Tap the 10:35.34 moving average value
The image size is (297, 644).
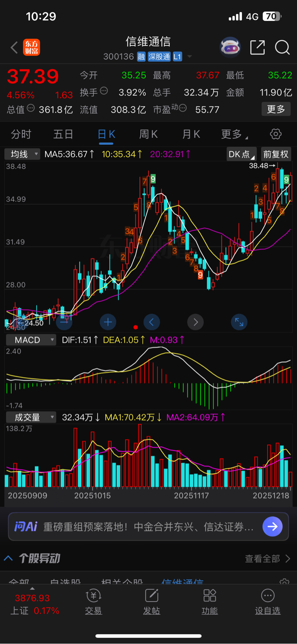click(x=122, y=154)
